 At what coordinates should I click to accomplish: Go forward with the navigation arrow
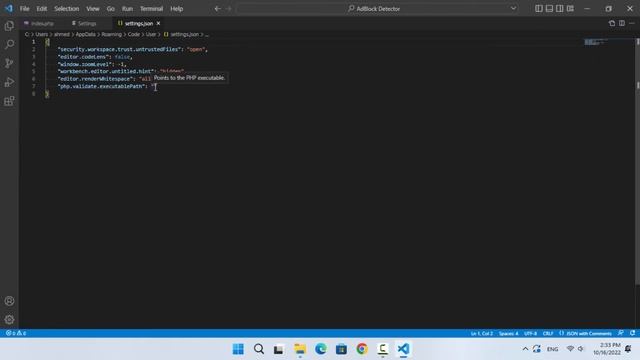[x=229, y=9]
